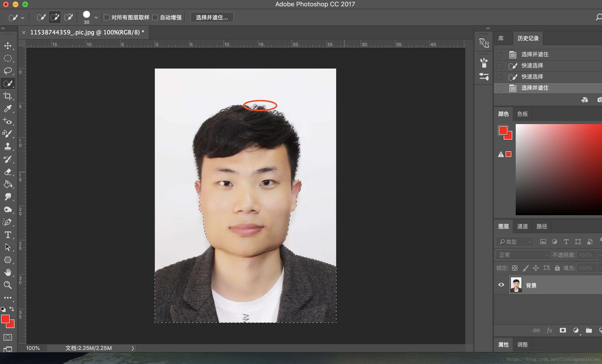Select the Horizontal Type tool
602x364 pixels.
coord(8,235)
